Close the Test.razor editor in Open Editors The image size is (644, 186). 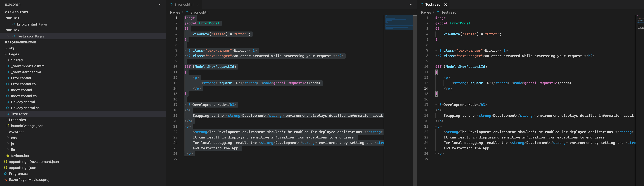click(x=8, y=36)
